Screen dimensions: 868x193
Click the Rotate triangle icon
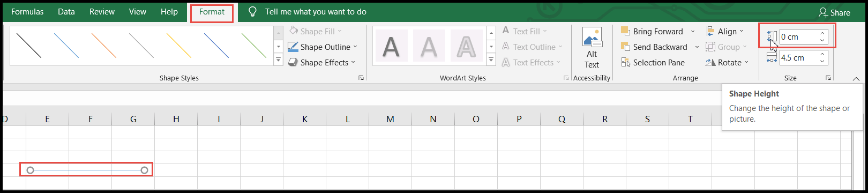click(x=710, y=63)
